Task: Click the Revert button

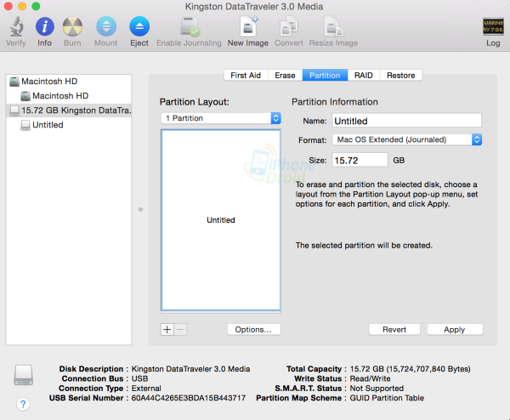Action: click(x=394, y=330)
